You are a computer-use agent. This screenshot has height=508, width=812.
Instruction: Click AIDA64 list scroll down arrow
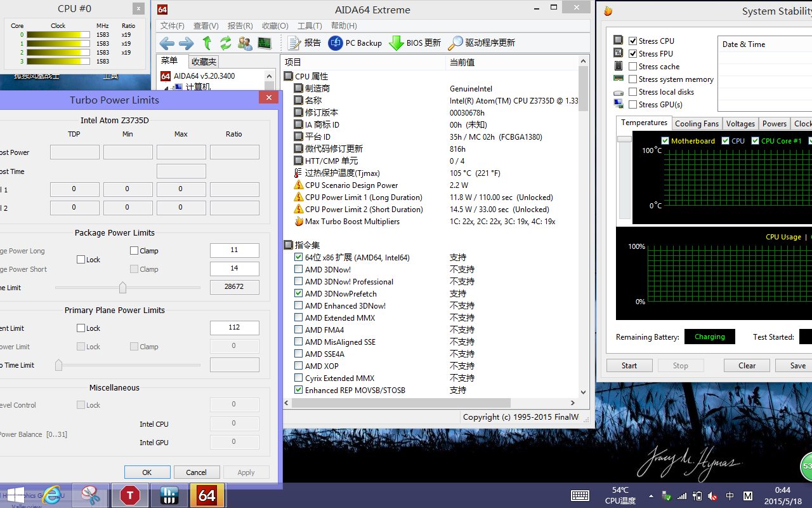[584, 392]
